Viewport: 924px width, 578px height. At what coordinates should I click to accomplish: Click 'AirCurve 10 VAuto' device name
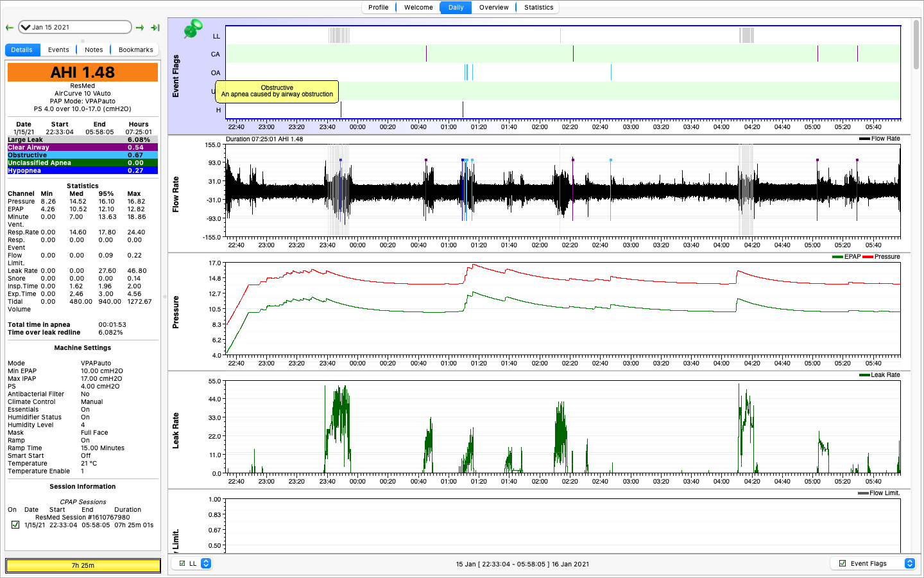coord(83,94)
